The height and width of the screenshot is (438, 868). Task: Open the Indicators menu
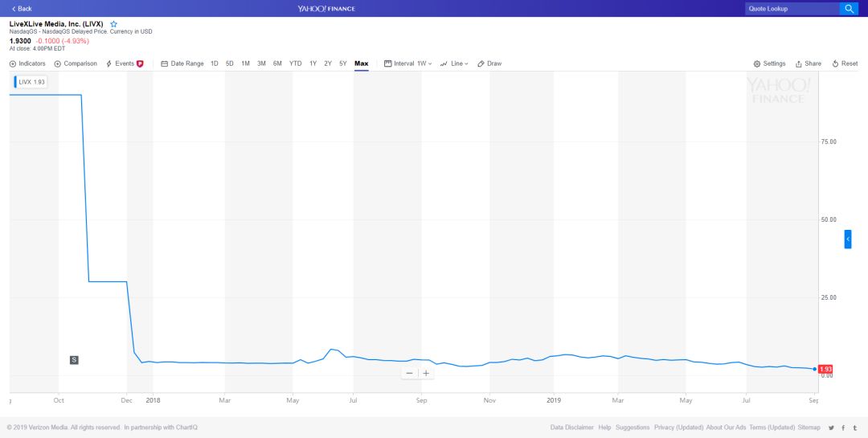(27, 63)
